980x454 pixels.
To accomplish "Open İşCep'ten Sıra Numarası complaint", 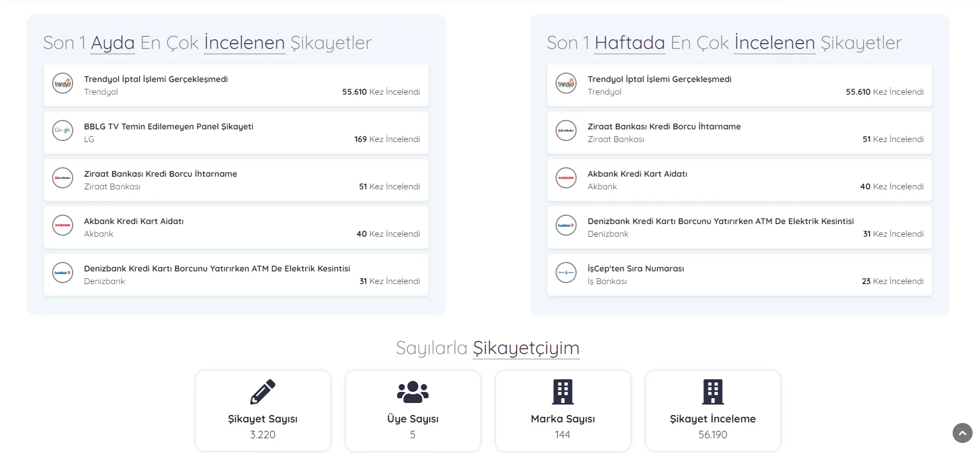I will [739, 275].
